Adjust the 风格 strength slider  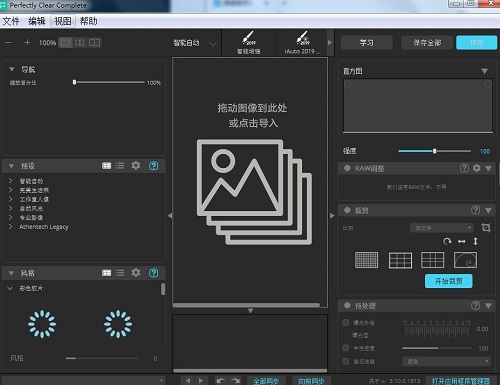coord(102,358)
